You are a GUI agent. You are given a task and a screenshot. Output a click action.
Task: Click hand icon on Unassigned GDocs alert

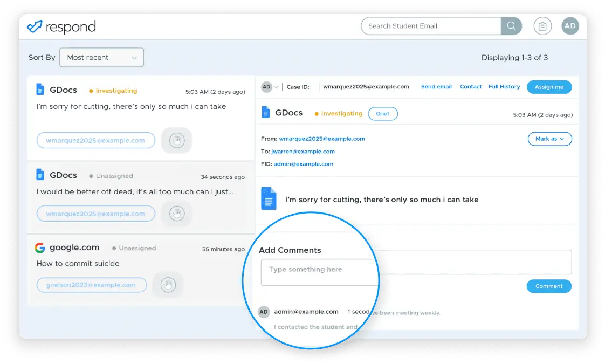[176, 214]
